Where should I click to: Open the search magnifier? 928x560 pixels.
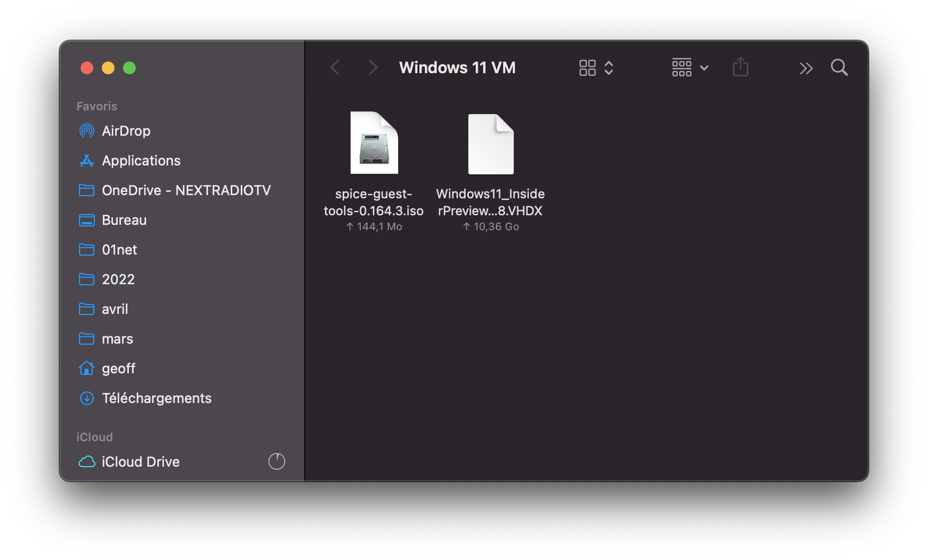(x=839, y=67)
